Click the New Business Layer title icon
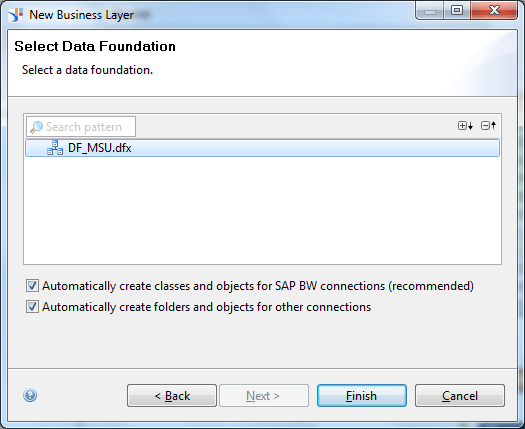The height and width of the screenshot is (429, 525). (15, 15)
